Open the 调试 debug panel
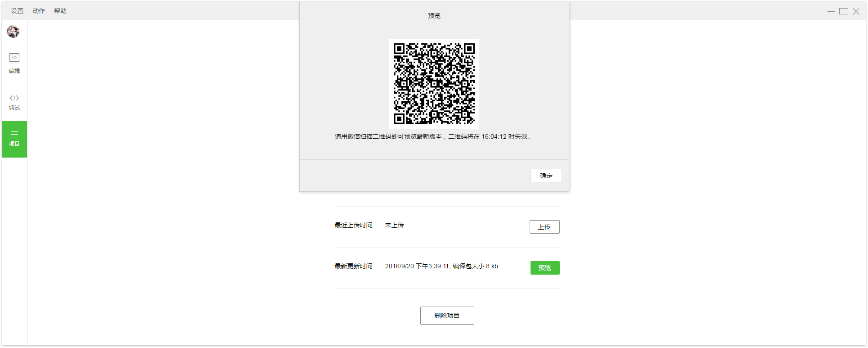Viewport: 868px width, 348px height. click(14, 102)
